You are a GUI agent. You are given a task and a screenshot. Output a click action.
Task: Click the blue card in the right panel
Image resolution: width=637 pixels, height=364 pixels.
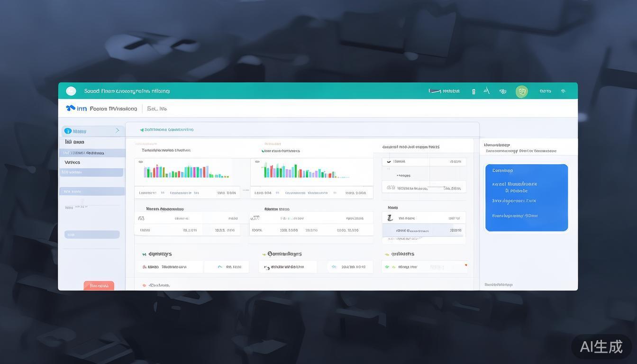point(526,198)
